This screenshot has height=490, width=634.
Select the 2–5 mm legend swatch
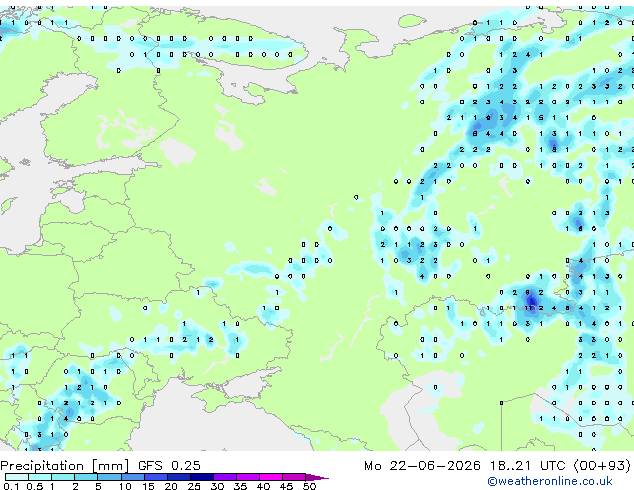86,477
